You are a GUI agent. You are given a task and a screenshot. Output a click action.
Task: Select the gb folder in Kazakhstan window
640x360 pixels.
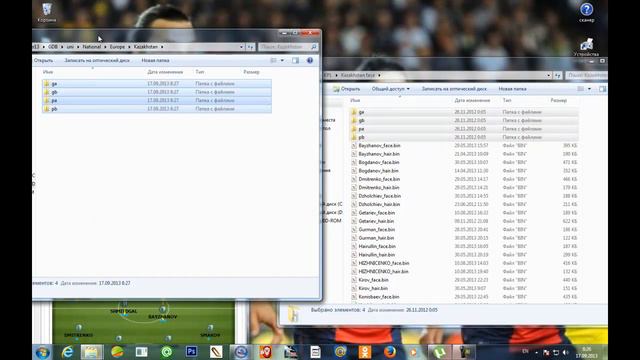point(157,92)
